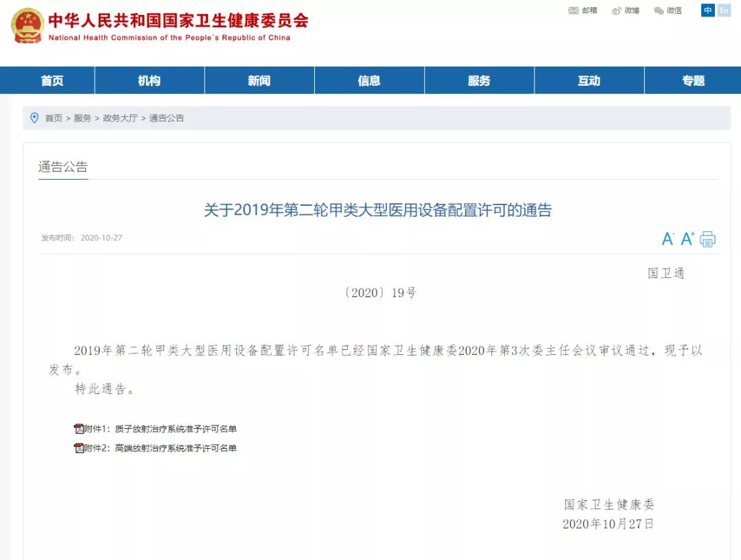Switch to the 互动 navigation tab

pyautogui.click(x=589, y=80)
